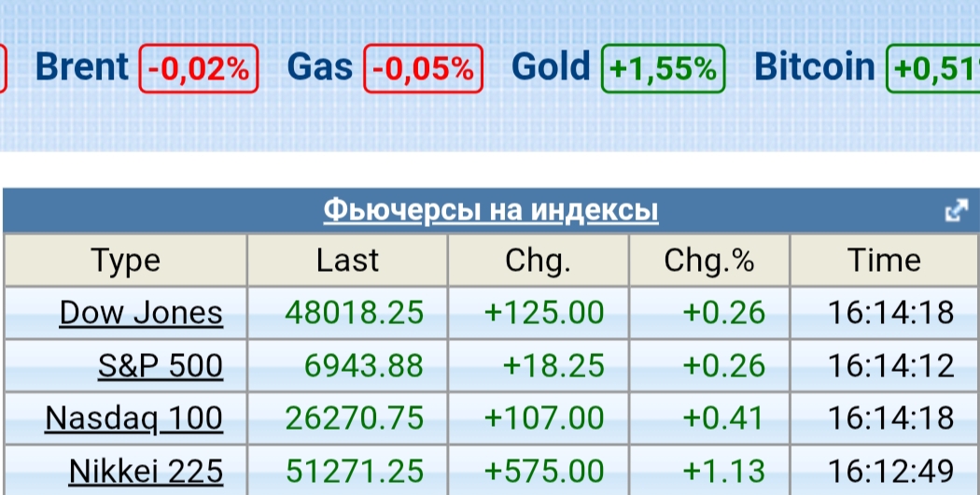Click the Time column header
The image size is (980, 495).
click(x=885, y=261)
